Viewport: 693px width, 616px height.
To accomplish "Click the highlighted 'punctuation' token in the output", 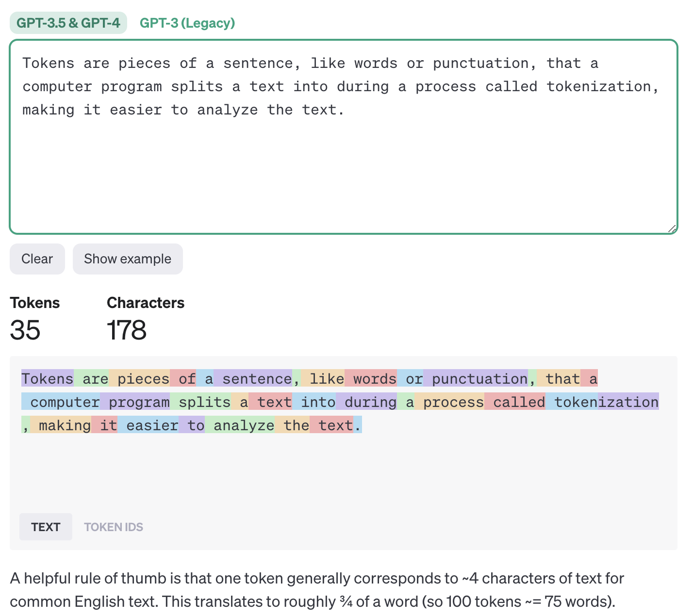I will click(x=476, y=379).
